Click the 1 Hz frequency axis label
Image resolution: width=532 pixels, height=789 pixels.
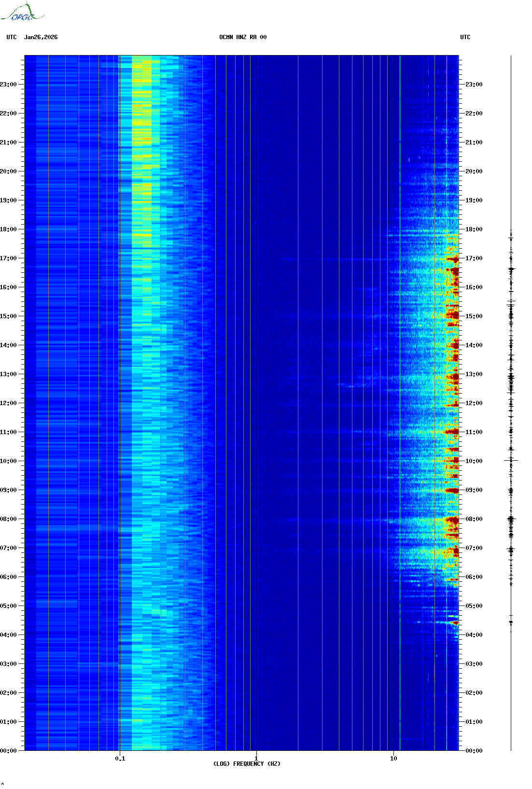256,759
